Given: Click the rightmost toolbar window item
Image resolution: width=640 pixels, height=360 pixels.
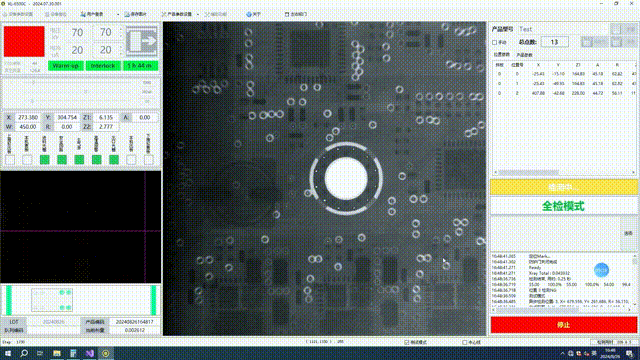Looking at the screenshot, I should [296, 14].
